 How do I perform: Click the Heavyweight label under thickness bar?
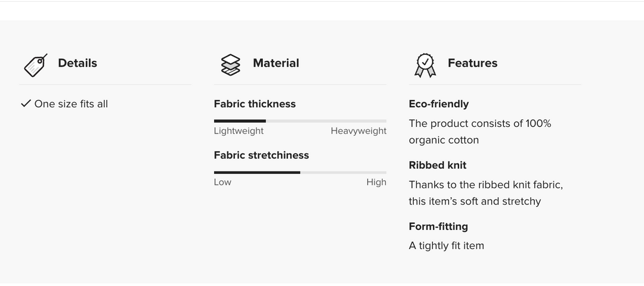358,131
